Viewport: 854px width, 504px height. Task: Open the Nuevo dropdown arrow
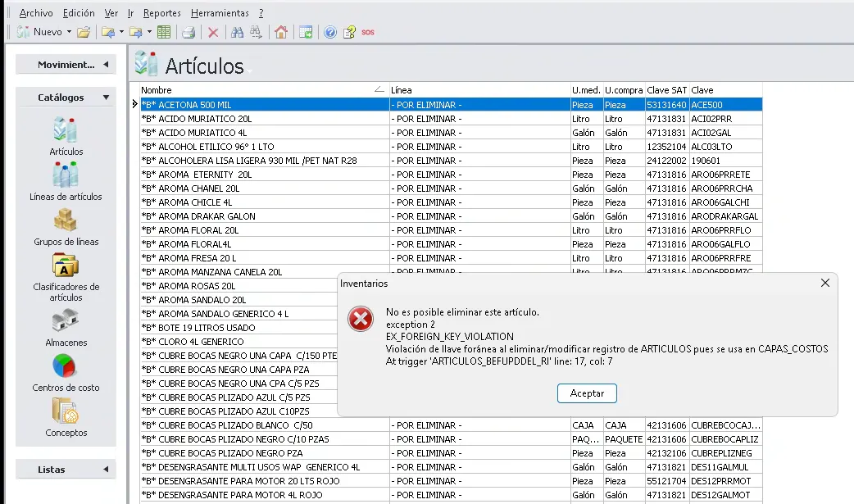coord(68,33)
